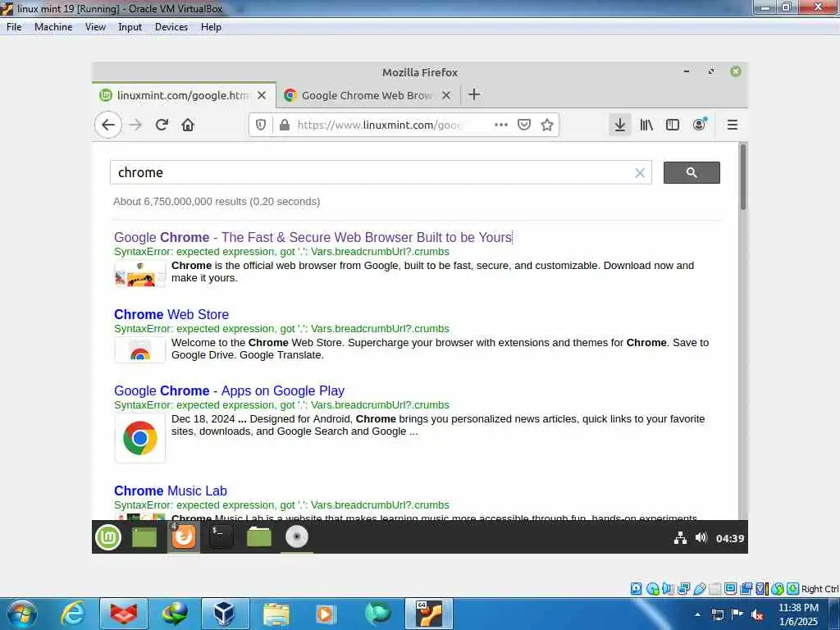Screen dimensions: 840x630
Task: Click the Firefox forward arrow
Action: (135, 125)
